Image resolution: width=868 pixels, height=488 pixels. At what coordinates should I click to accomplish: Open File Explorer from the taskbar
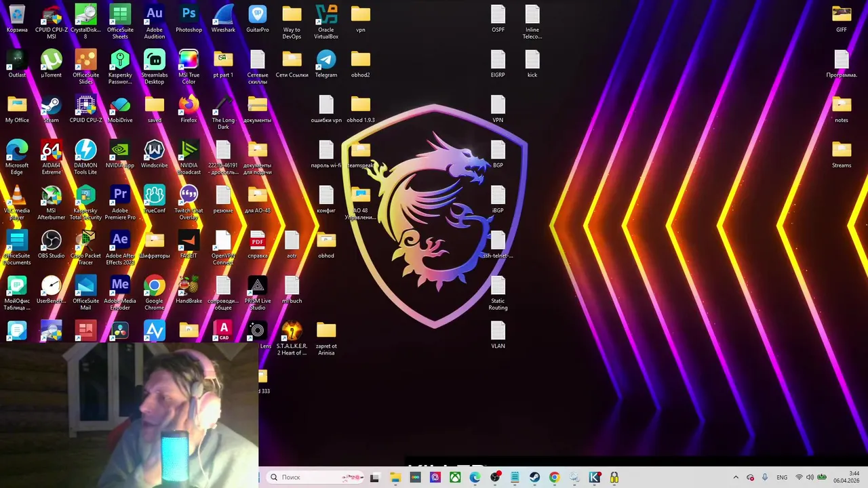[x=395, y=477]
